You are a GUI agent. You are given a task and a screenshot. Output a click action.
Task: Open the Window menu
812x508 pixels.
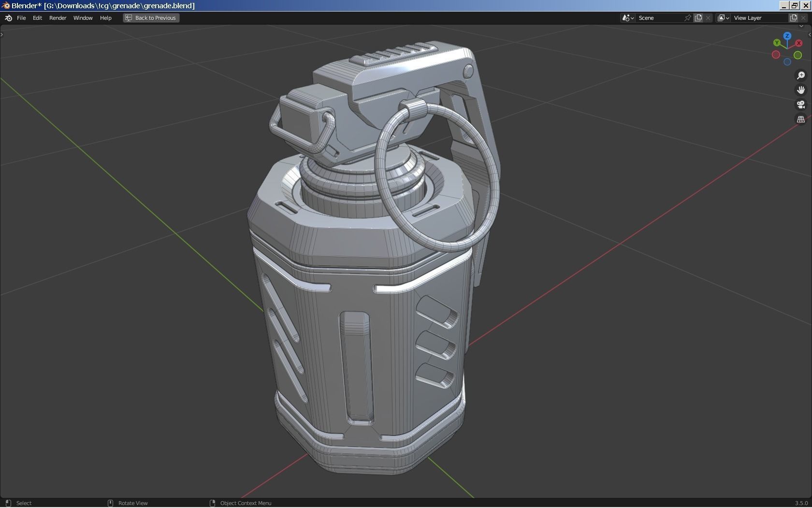[83, 18]
